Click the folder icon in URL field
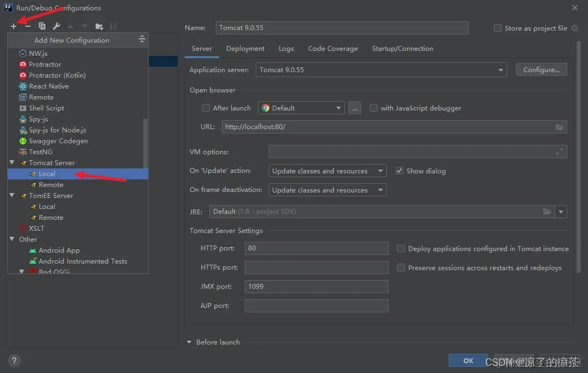The width and height of the screenshot is (588, 373). point(559,127)
